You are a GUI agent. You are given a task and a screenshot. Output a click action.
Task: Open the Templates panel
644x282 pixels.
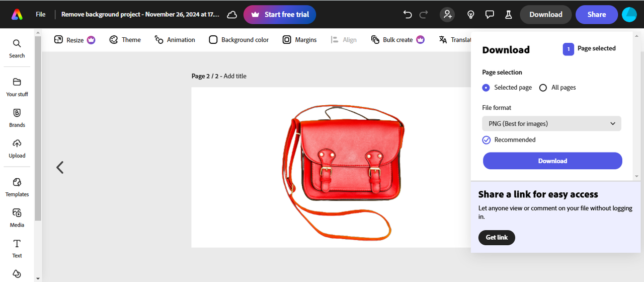[x=17, y=187]
